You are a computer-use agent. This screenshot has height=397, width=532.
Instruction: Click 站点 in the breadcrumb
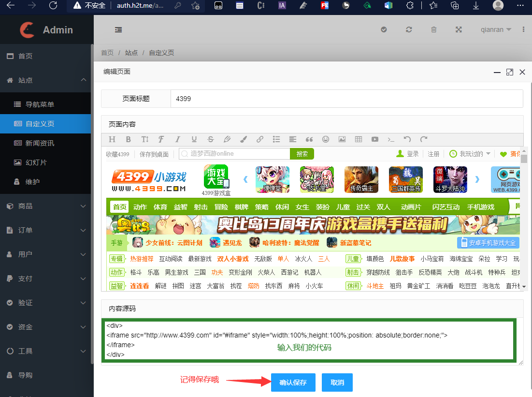point(131,53)
